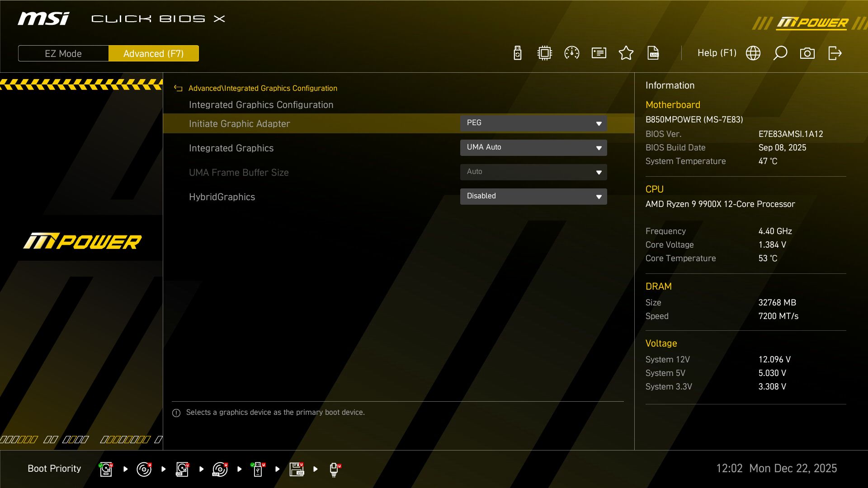Select the USB flash drive boot entry
868x488 pixels.
(x=258, y=469)
